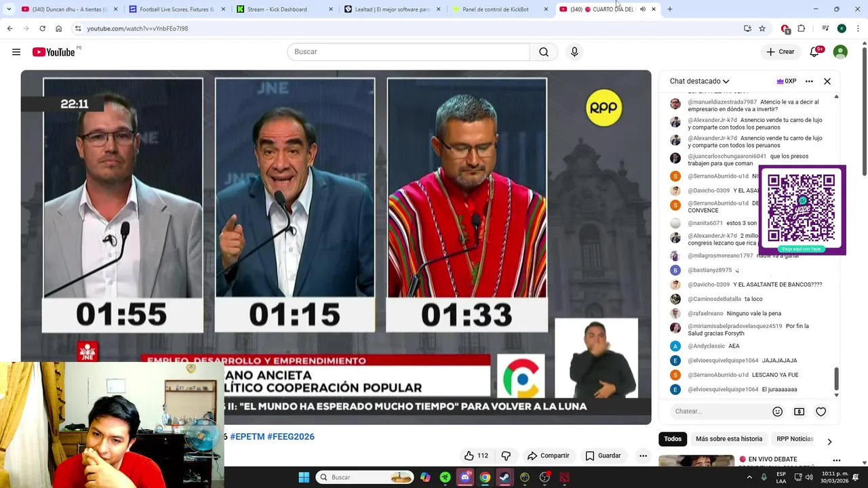Open chat options three-dot menu

pyautogui.click(x=809, y=81)
